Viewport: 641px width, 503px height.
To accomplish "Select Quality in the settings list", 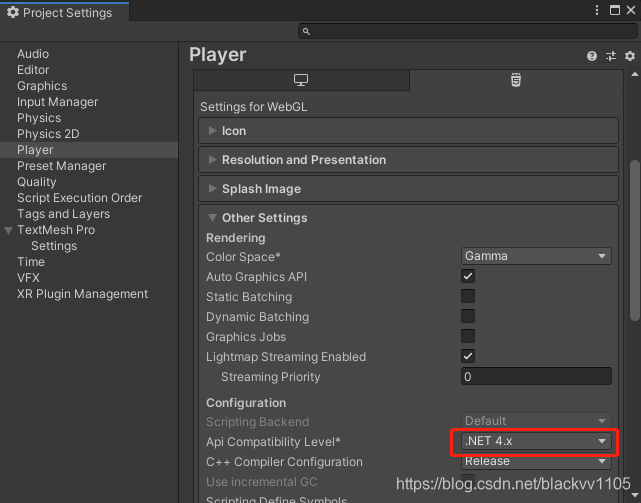I will pos(36,182).
